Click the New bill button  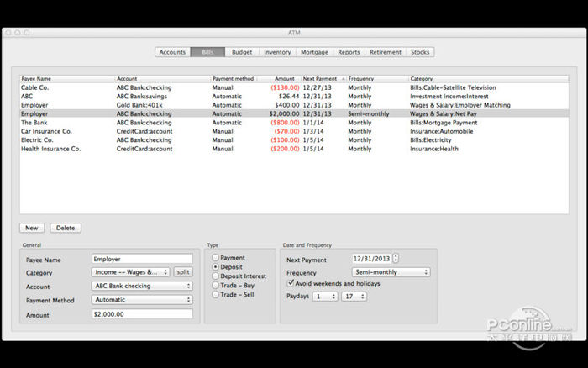pos(32,228)
